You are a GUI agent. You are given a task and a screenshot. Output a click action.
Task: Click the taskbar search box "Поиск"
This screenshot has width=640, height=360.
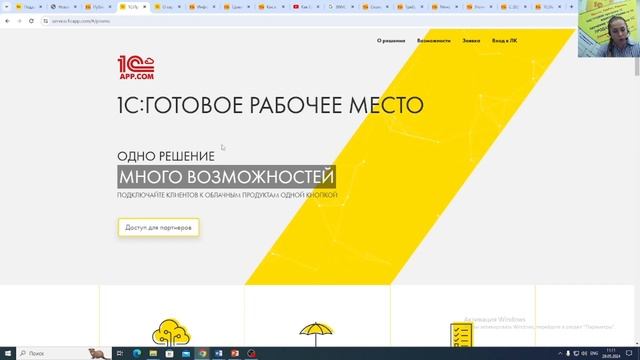[64, 353]
